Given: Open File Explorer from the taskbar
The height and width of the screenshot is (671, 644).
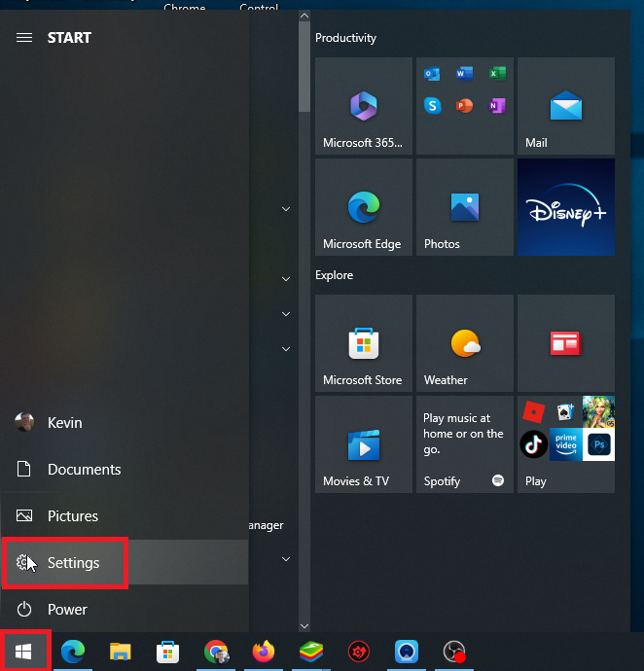Looking at the screenshot, I should coord(121,652).
